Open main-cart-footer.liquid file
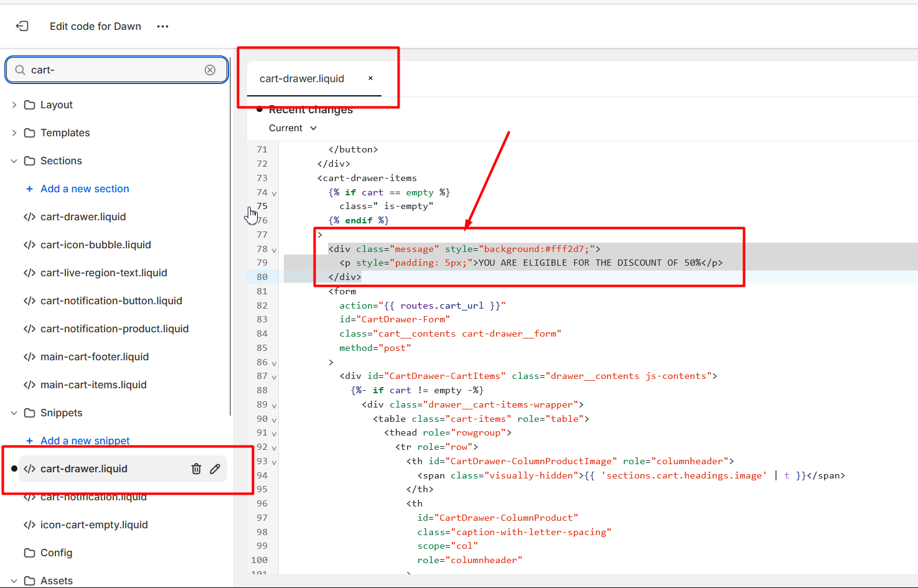The height and width of the screenshot is (588, 918). [94, 357]
